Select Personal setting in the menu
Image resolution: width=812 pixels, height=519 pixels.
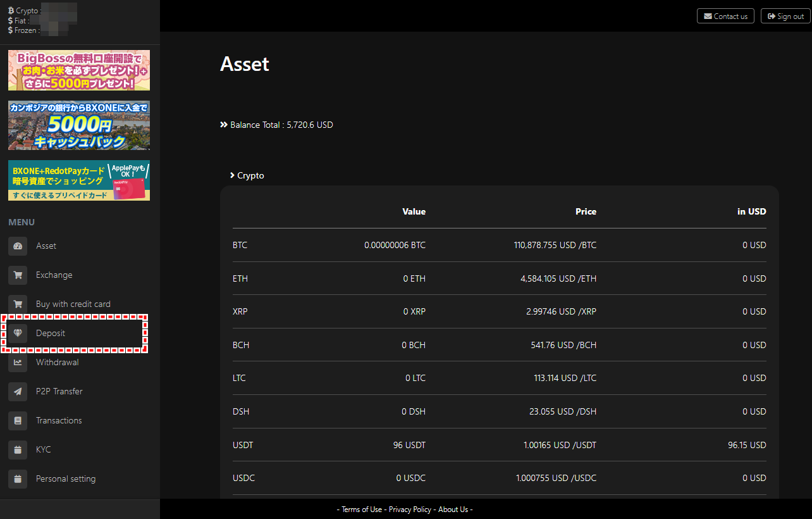click(66, 478)
